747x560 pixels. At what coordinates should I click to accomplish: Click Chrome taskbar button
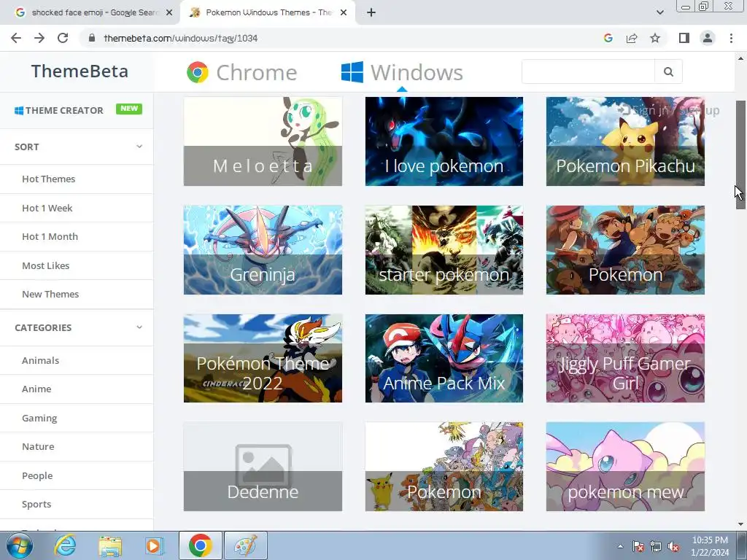[x=200, y=545]
